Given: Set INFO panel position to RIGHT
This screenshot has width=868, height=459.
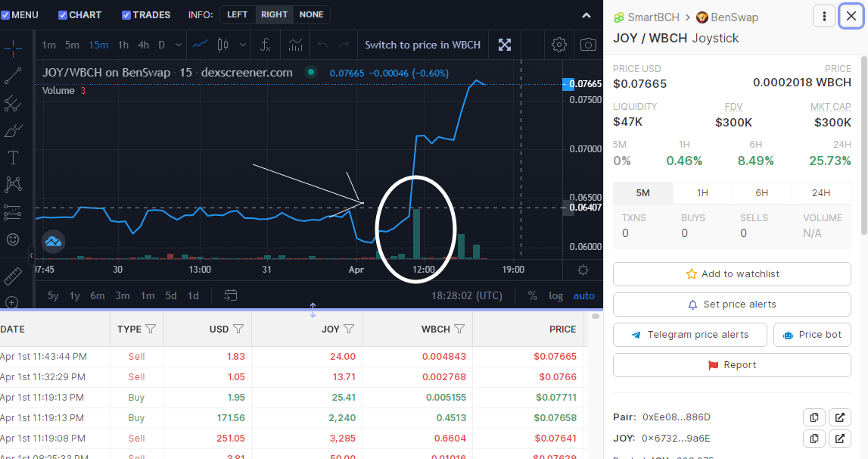Looking at the screenshot, I should coord(274,14).
